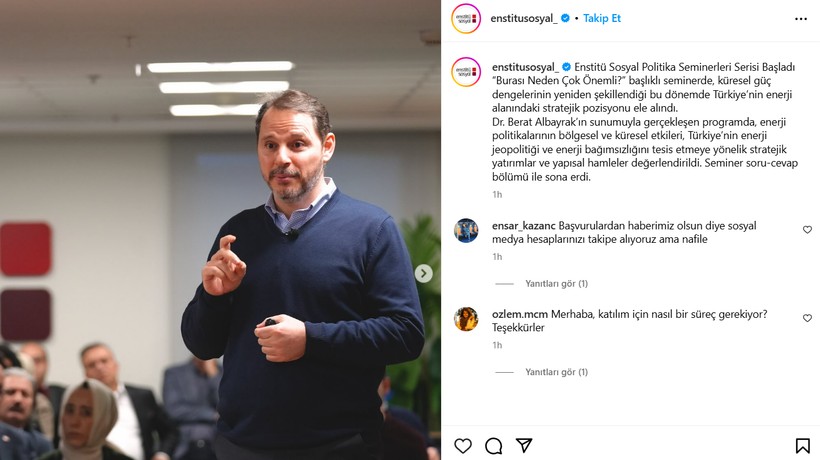
Task: Like ensar_kazanc's comment heart
Action: (x=807, y=229)
